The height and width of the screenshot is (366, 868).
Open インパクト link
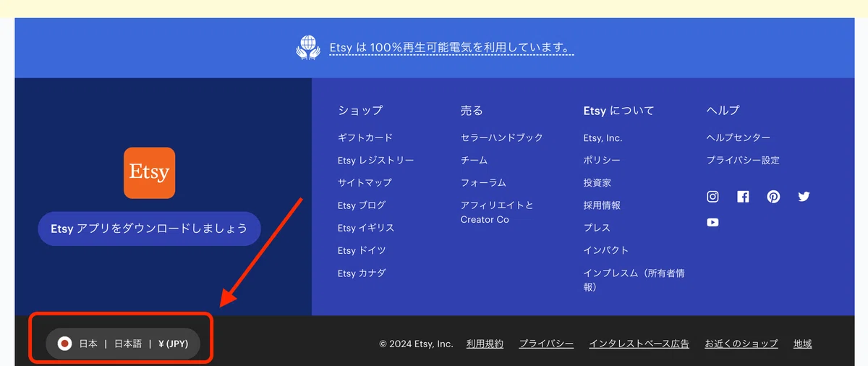pyautogui.click(x=606, y=250)
